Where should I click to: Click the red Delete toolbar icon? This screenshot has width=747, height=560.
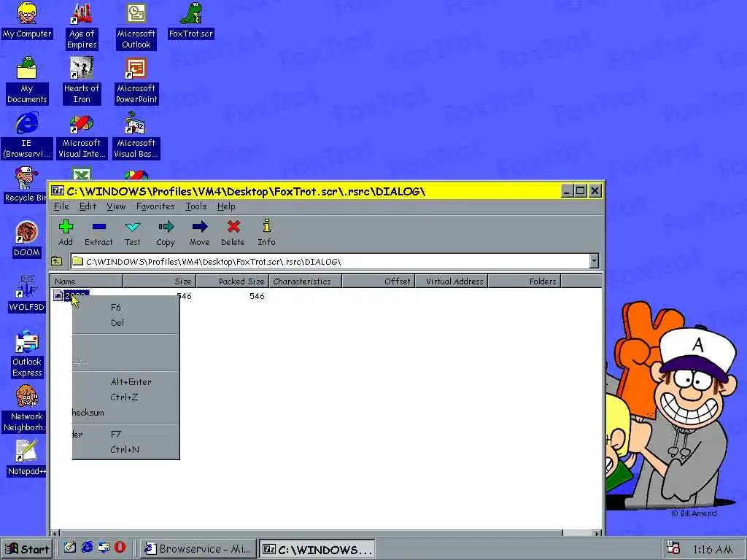pyautogui.click(x=233, y=227)
